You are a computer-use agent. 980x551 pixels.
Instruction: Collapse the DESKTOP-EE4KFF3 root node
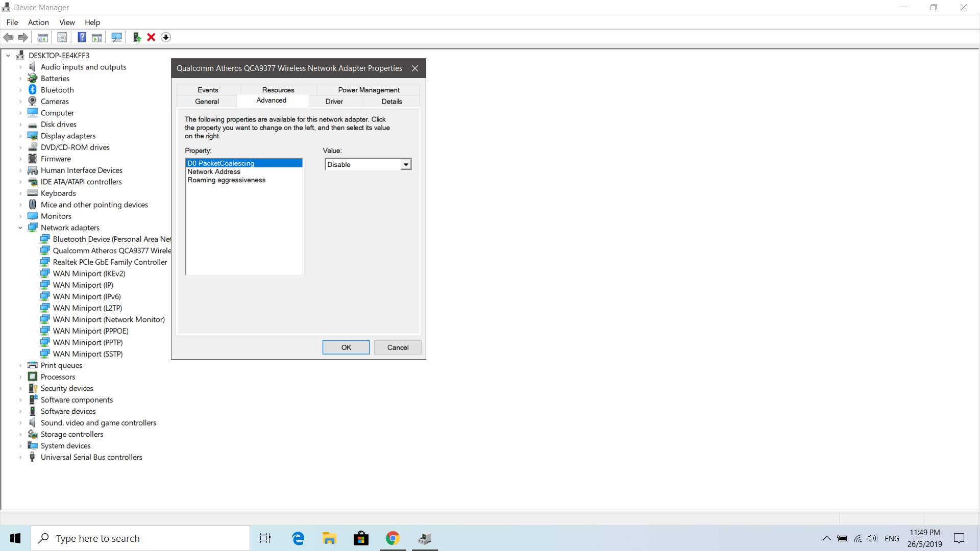point(8,55)
